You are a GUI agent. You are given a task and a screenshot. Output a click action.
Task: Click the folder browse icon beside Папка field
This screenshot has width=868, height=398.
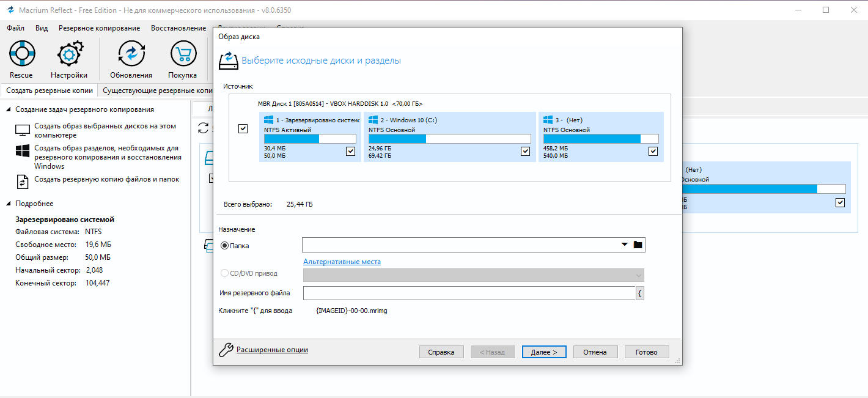coord(638,245)
